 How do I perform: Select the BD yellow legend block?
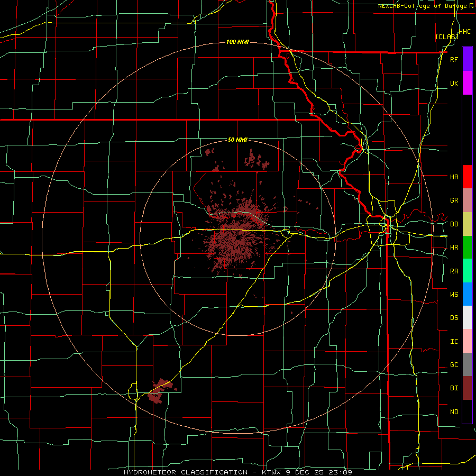click(467, 224)
